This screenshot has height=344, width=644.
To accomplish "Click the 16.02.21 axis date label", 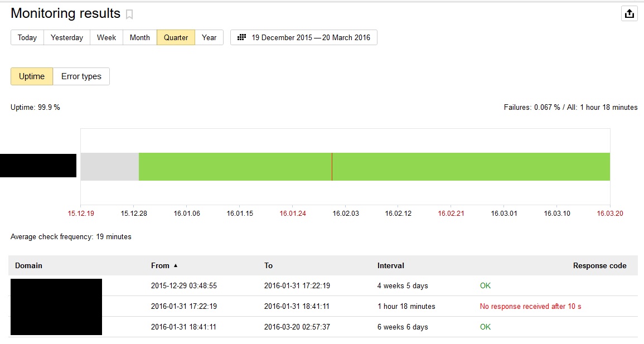I will (451, 214).
